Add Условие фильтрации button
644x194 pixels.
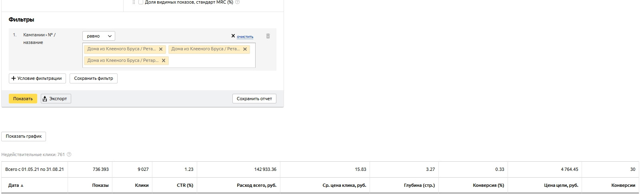(x=37, y=78)
